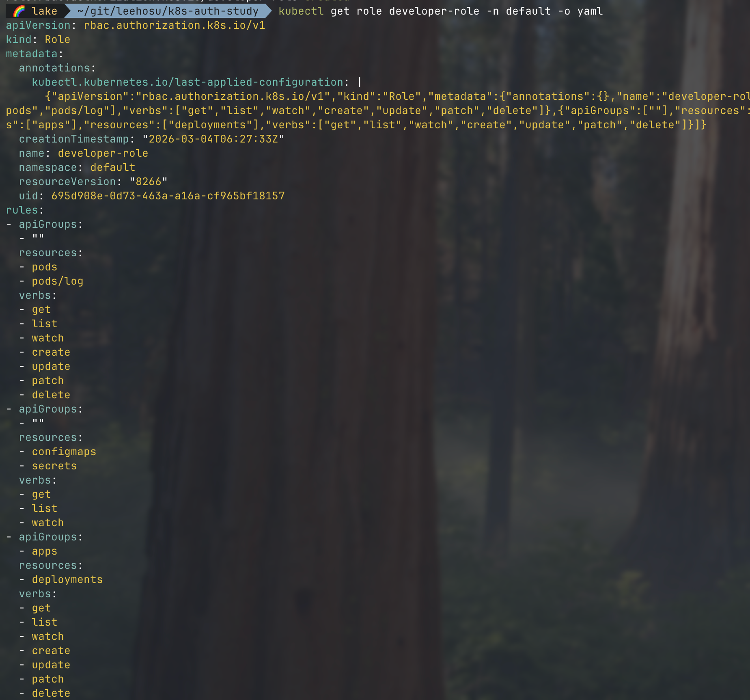The image size is (750, 700).
Task: Click the 'update' verb under deployments rule
Action: click(51, 665)
